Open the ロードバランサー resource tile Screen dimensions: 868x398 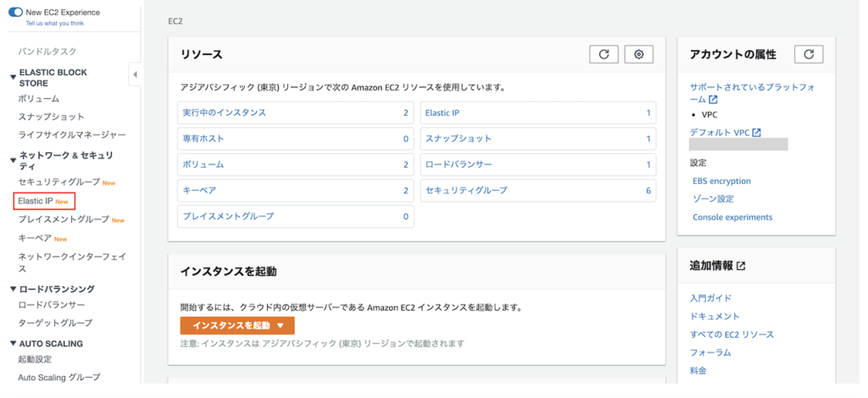coord(458,164)
